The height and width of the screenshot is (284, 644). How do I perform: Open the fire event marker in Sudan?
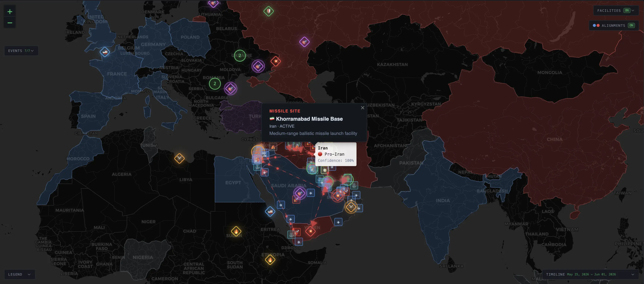click(236, 231)
